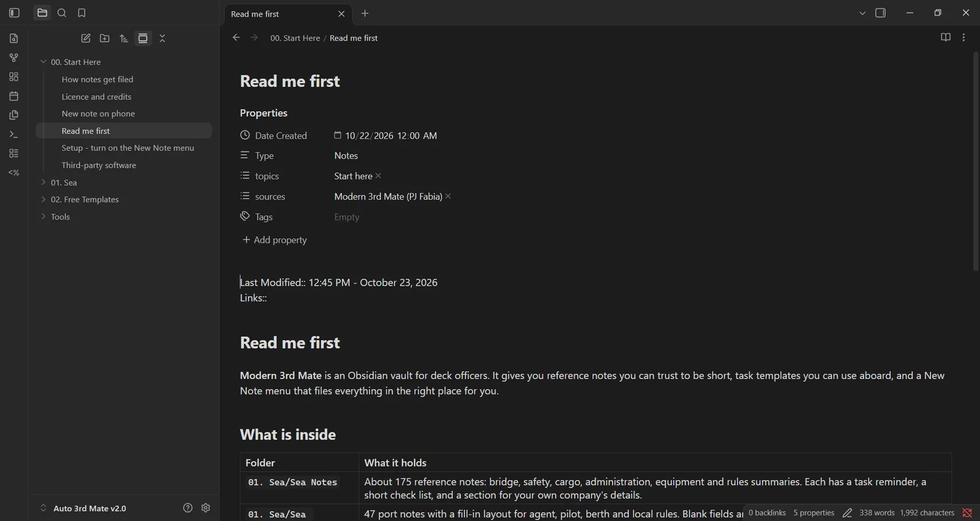Open the search pane icon
Screen dimensions: 980x521
[x=62, y=13]
